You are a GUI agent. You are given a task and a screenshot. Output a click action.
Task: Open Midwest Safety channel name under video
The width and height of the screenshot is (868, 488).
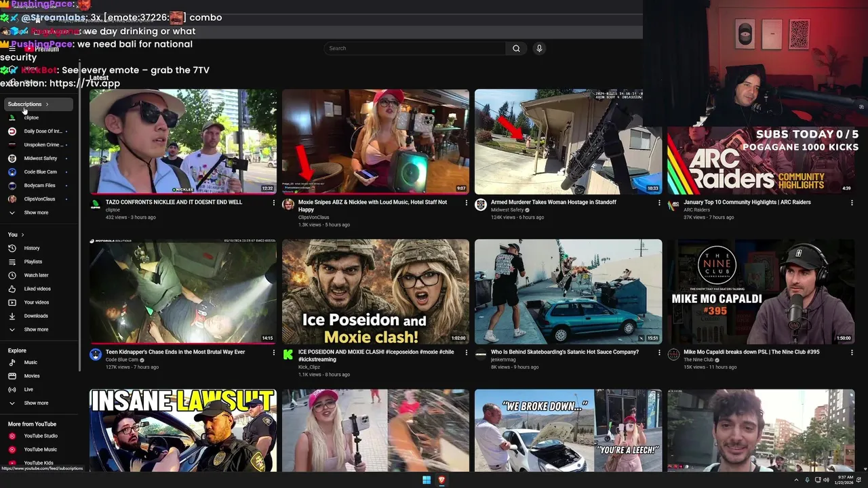click(507, 210)
